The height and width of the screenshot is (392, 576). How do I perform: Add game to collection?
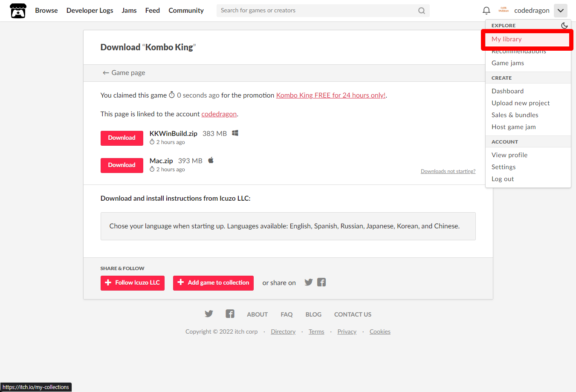click(213, 283)
